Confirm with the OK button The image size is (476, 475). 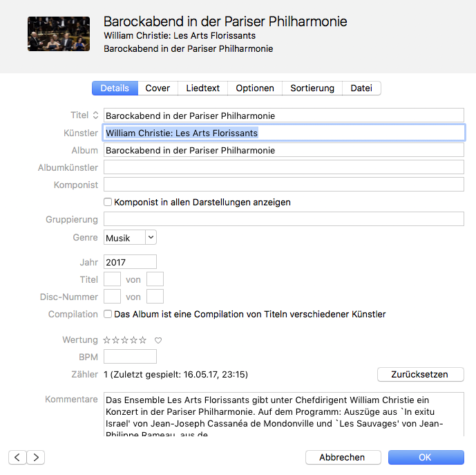[425, 457]
